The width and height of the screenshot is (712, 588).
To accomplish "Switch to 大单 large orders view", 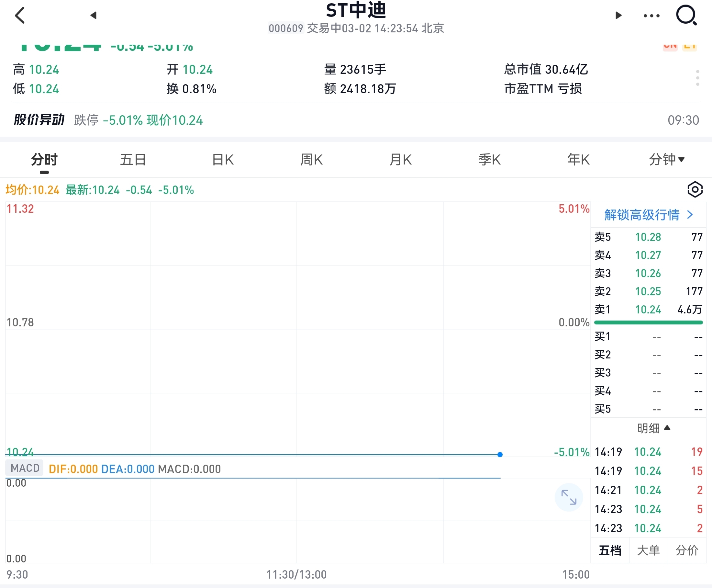I will (x=648, y=550).
